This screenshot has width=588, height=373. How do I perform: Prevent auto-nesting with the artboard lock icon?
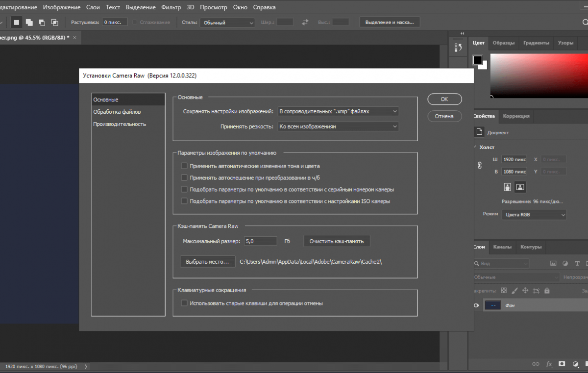[536, 291]
